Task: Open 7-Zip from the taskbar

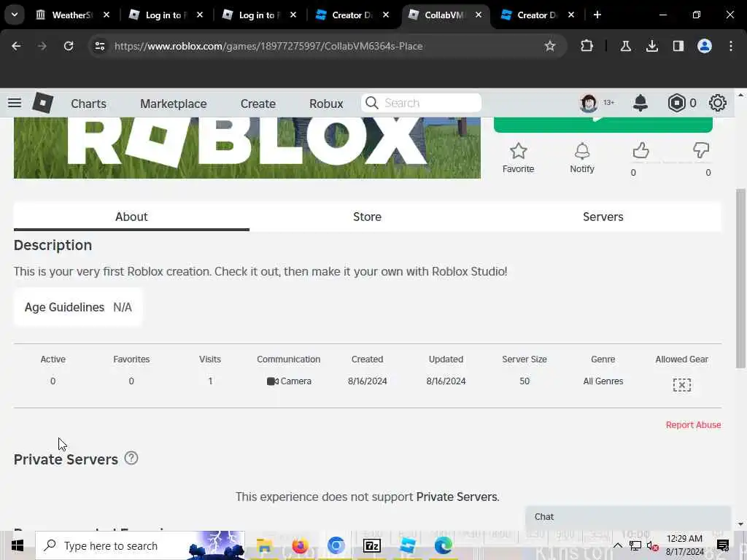Action: pos(371,545)
